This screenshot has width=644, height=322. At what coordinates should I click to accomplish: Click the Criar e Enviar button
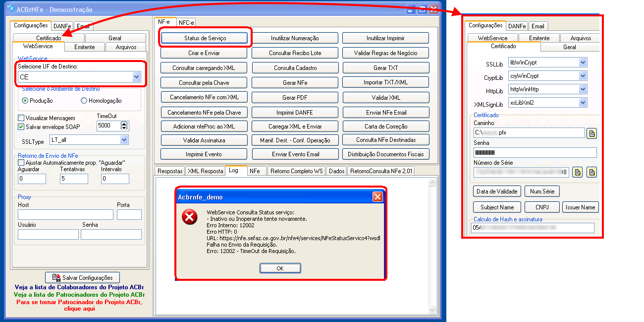point(204,53)
